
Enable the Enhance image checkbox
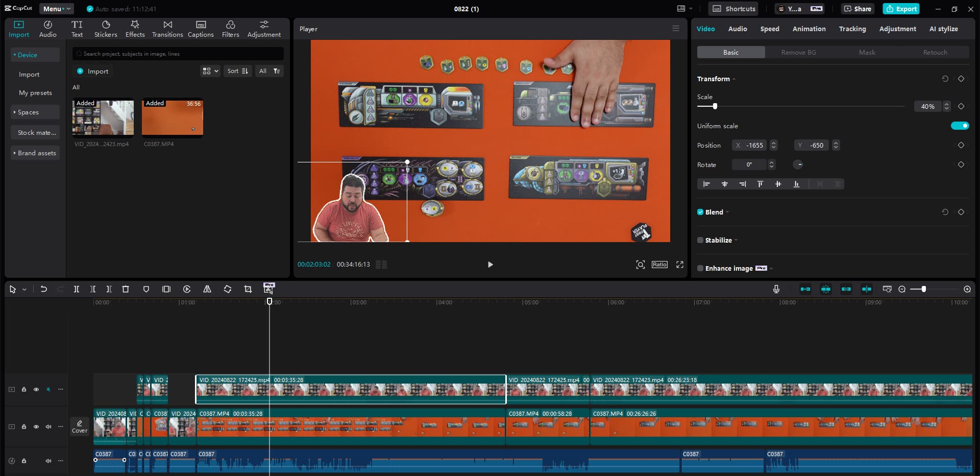coord(700,268)
